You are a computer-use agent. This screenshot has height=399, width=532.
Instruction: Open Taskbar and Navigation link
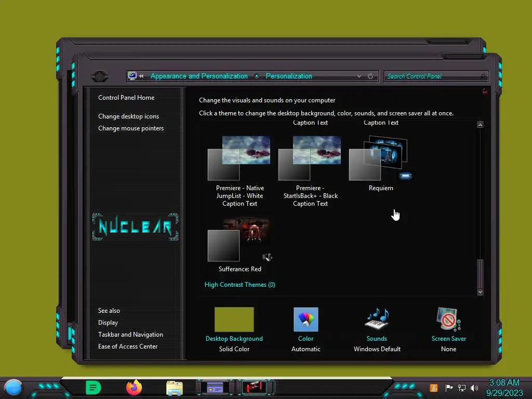click(130, 334)
